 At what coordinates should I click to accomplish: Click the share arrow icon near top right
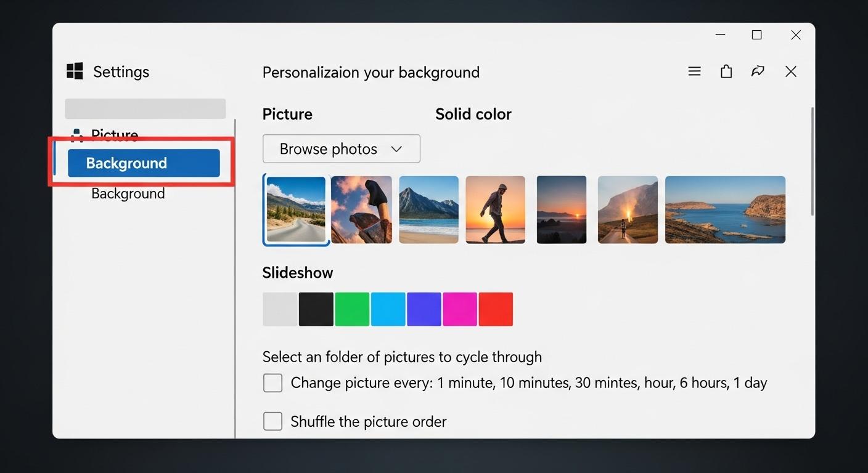pyautogui.click(x=758, y=71)
